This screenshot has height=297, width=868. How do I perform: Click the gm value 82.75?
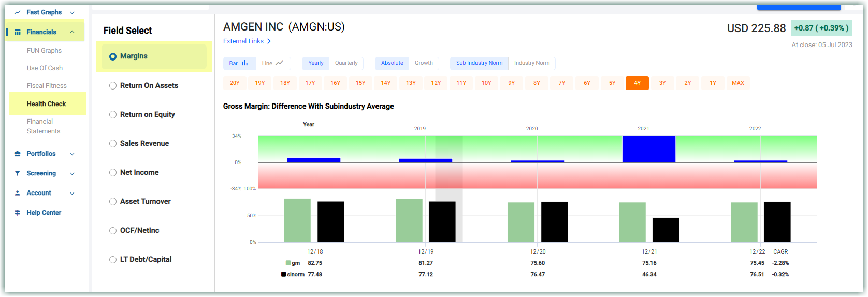315,263
